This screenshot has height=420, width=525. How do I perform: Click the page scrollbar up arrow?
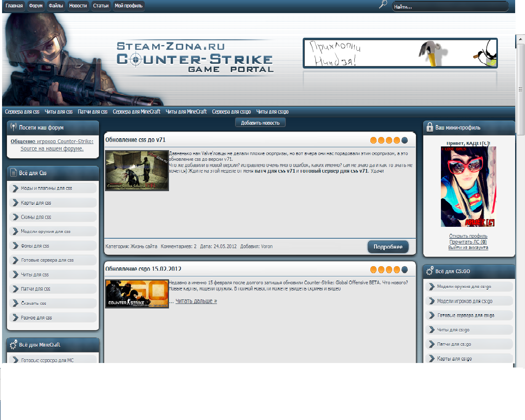520,39
